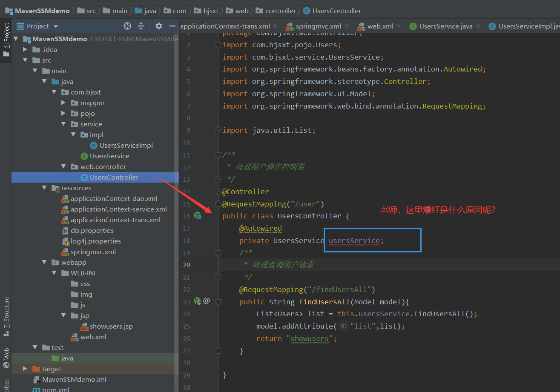Select the img folder

(81, 294)
